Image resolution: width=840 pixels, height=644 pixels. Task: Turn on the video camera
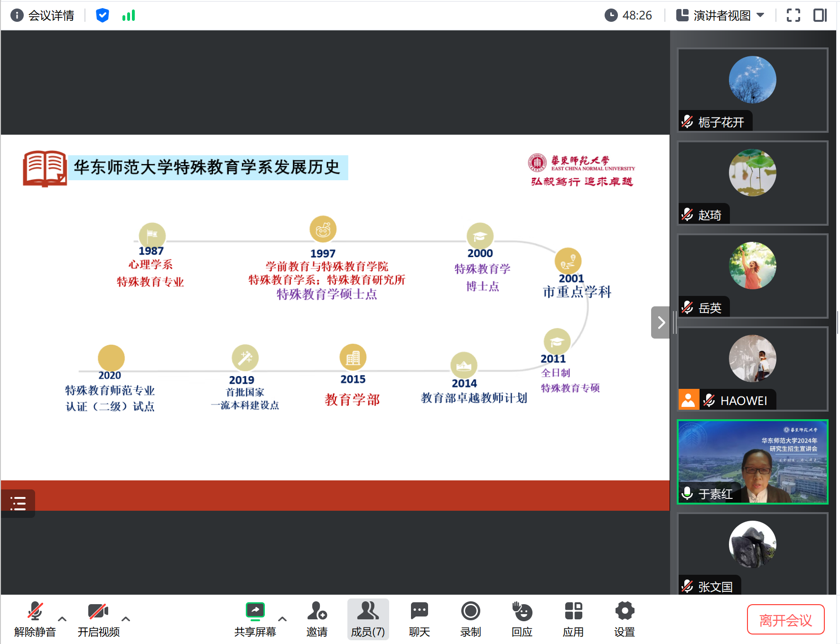point(98,619)
